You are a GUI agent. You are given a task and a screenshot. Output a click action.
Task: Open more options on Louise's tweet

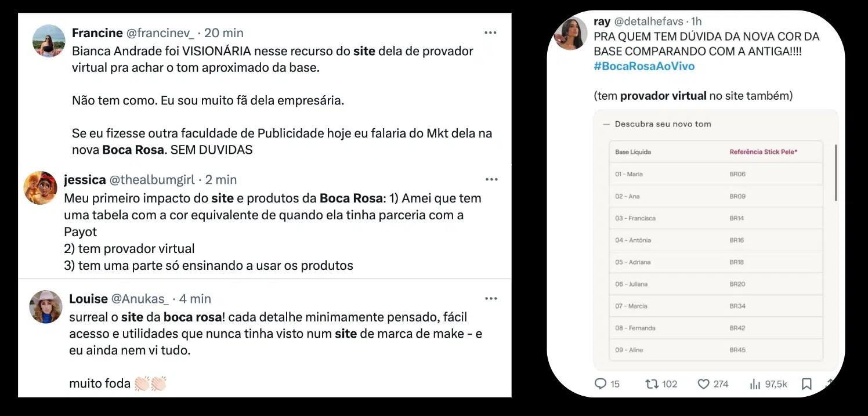pyautogui.click(x=491, y=299)
